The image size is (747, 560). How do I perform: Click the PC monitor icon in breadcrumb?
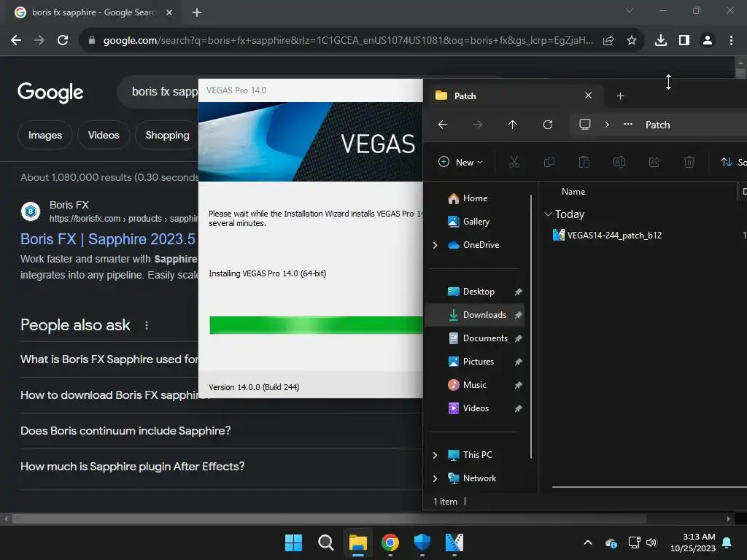coord(585,125)
